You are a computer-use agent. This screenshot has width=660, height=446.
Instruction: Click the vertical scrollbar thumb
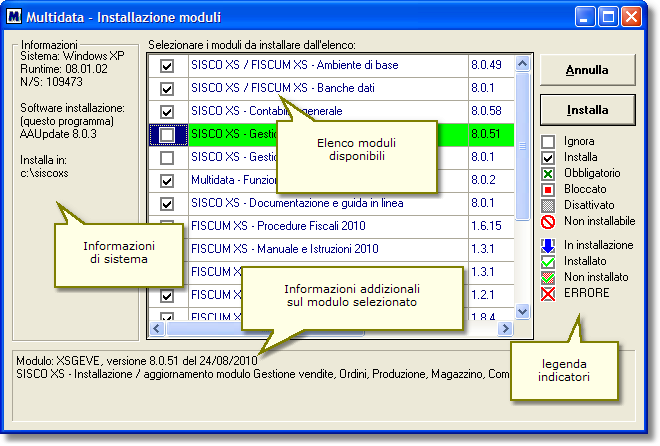click(522, 146)
